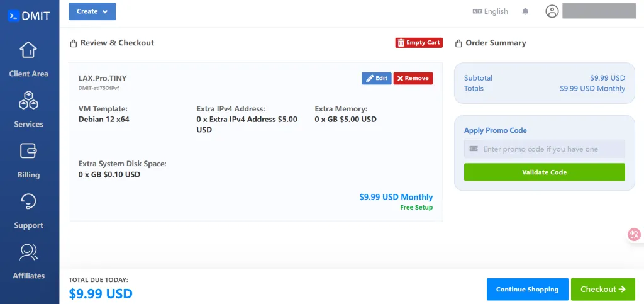Screen dimensions: 644x304
Task: Open Support headset icon
Action: (x=28, y=201)
